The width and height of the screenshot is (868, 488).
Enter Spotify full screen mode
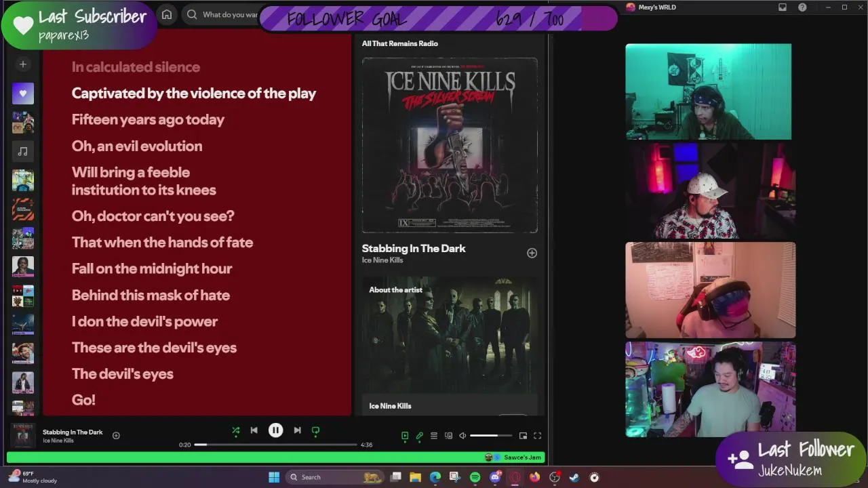click(x=537, y=436)
